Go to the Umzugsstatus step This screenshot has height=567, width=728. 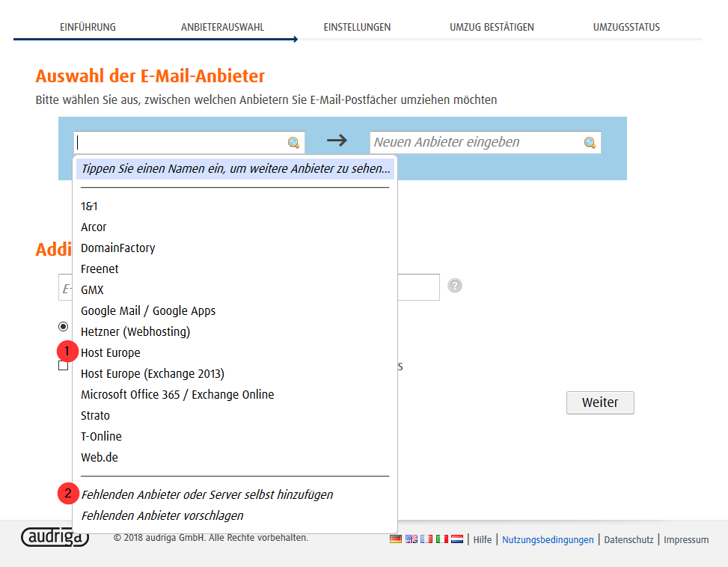[626, 27]
